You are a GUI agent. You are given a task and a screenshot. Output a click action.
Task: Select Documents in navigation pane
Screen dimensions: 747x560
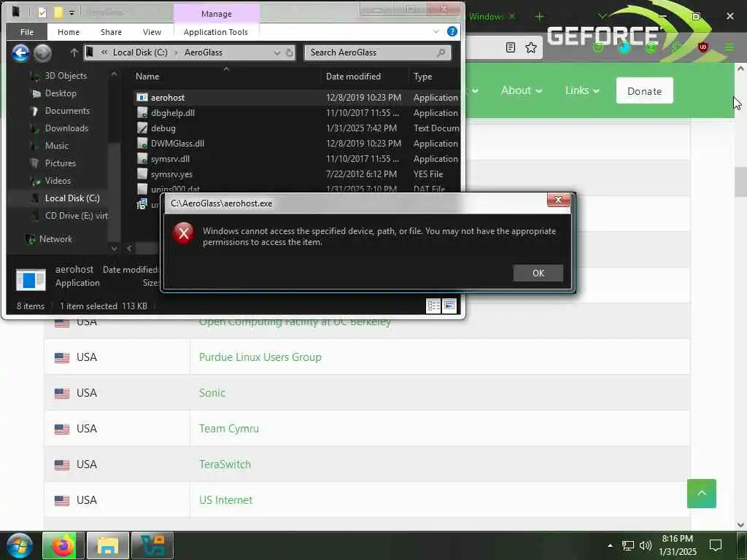click(x=67, y=111)
